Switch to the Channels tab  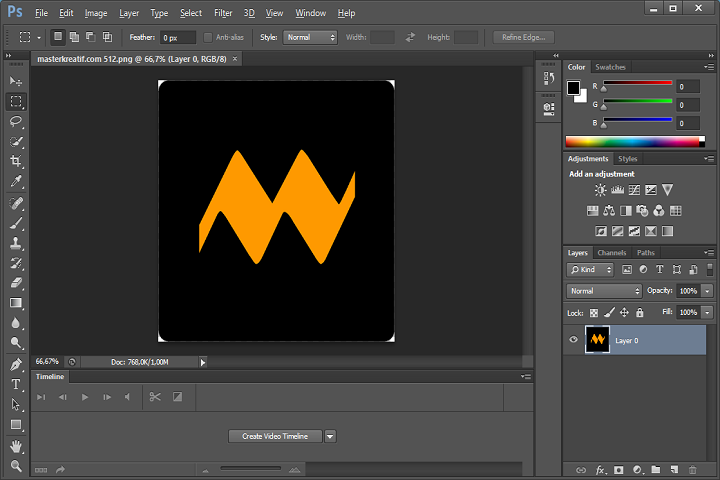click(612, 253)
